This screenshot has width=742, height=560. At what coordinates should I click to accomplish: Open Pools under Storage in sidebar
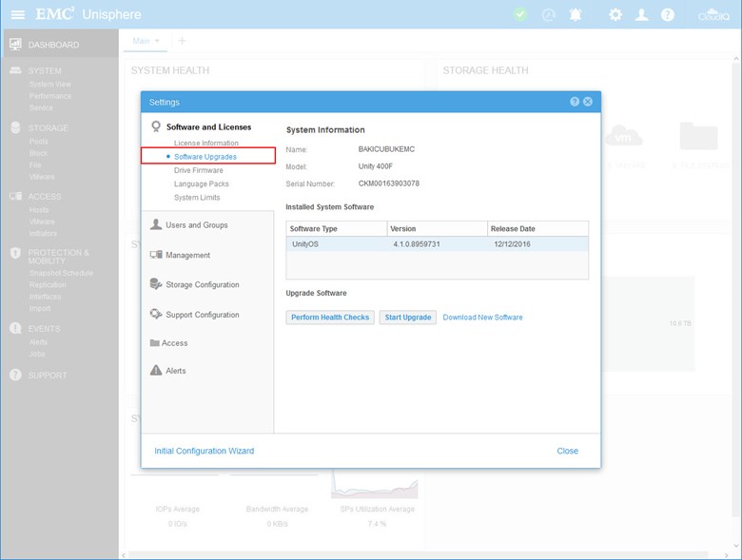38,142
